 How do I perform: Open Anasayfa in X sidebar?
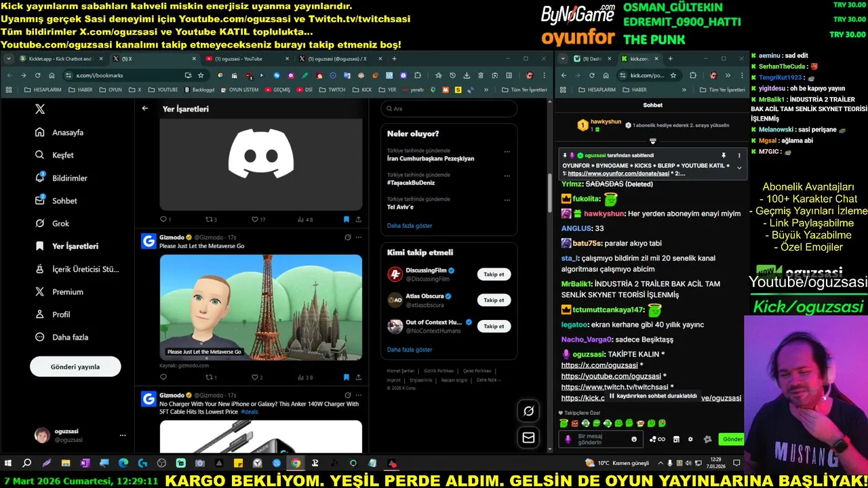click(x=60, y=132)
